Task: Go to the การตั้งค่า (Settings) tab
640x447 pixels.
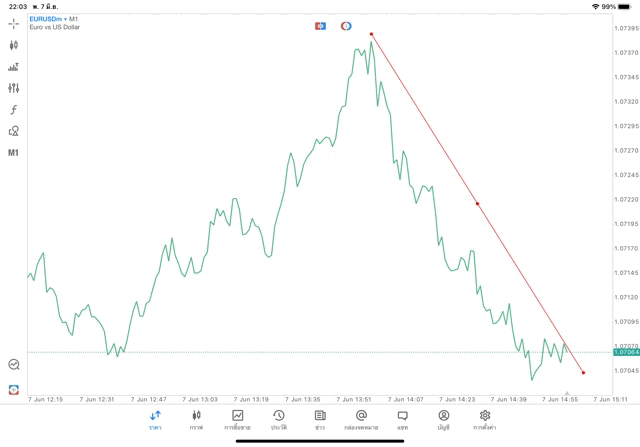Action: click(x=485, y=419)
